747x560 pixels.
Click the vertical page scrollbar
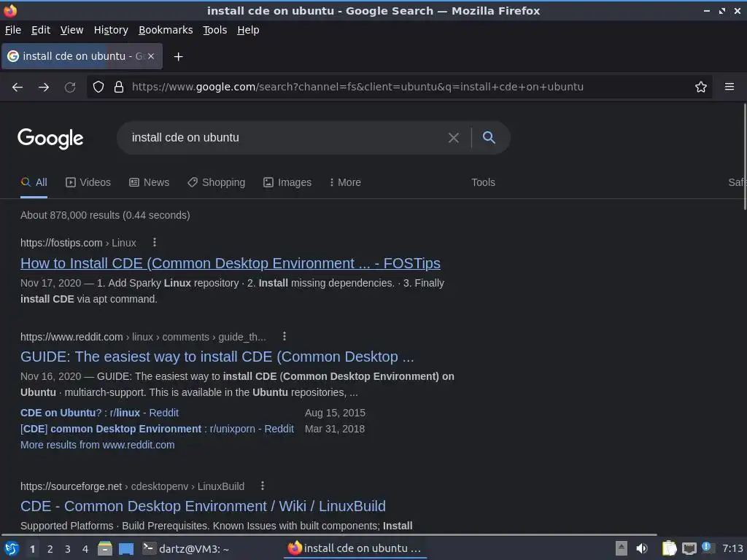tap(745, 157)
